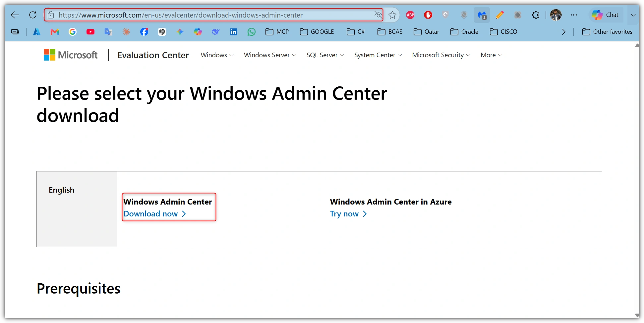Screen dimensions: 644x323
Task: Expand the dropdown arrow beside Chat
Action: [x=633, y=15]
